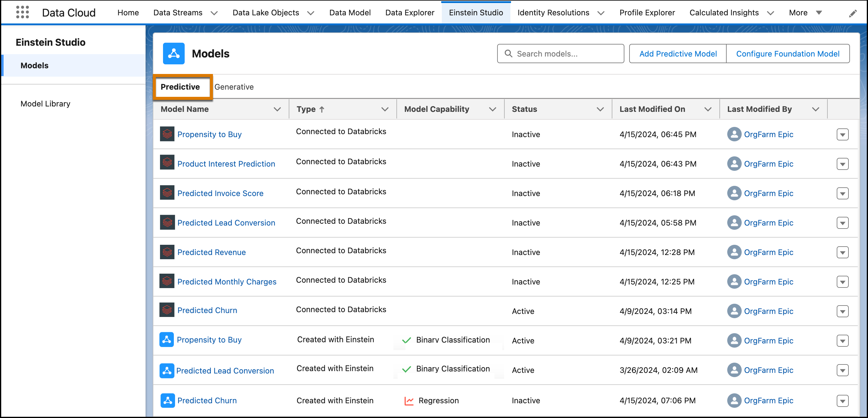Click Einstein icon of Created with Einstein Propensity to Buy
This screenshot has height=418, width=868.
pyautogui.click(x=167, y=340)
